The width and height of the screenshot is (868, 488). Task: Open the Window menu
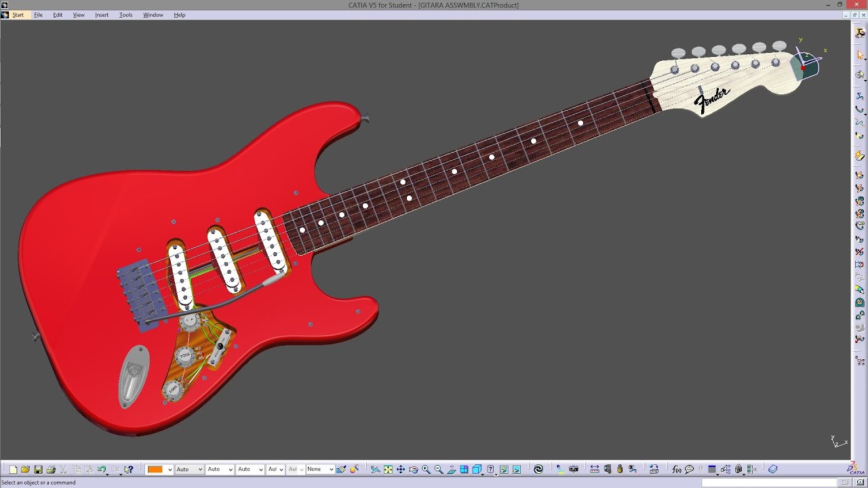pyautogui.click(x=153, y=15)
